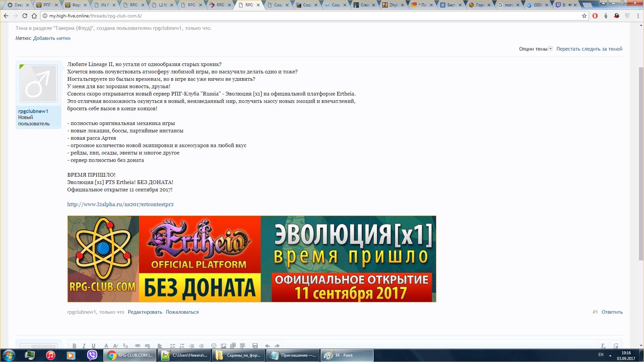Switch to the 84 - Paint window

coord(347,355)
